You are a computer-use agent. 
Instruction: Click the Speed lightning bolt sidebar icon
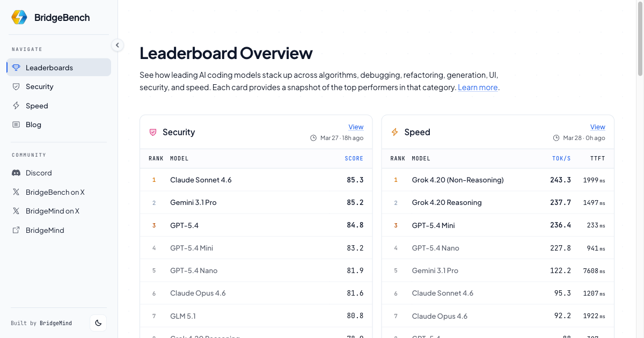coord(16,106)
